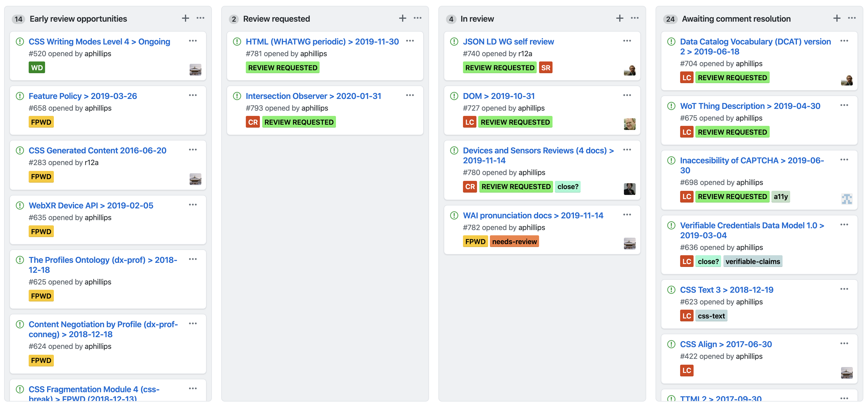Screen dimensions: 868x408
Task: Click the assignee avatar on the DOM card
Action: coord(630,124)
